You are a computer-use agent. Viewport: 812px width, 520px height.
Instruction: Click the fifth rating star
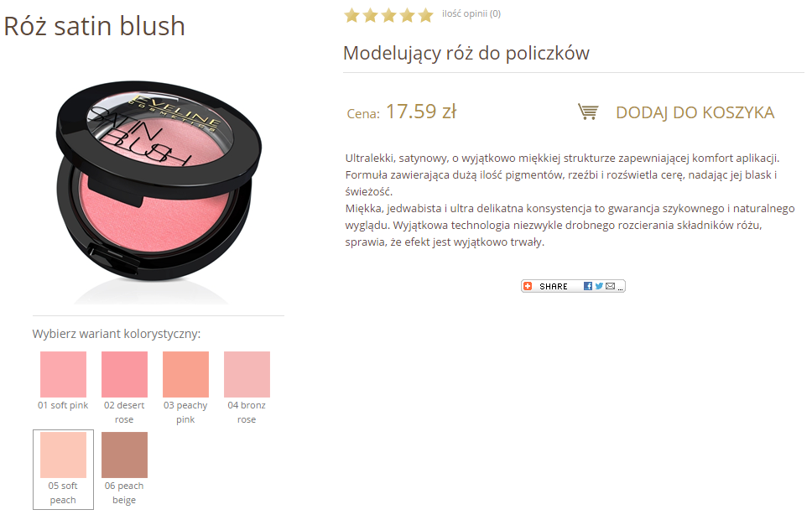tap(425, 15)
